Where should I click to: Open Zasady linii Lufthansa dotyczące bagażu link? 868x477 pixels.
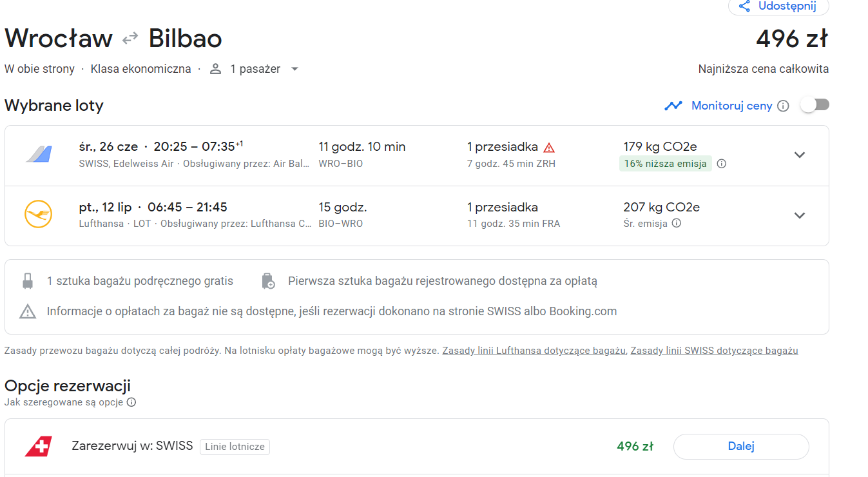[x=534, y=351]
